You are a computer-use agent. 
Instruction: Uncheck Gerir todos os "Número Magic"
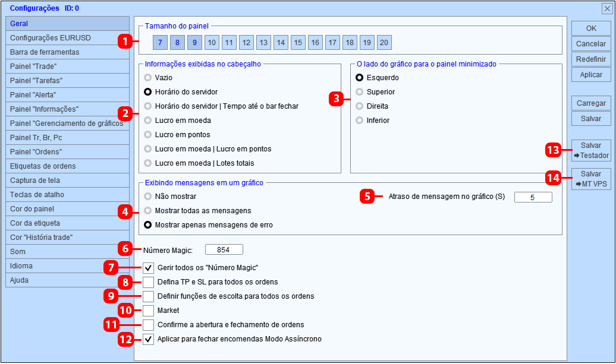(148, 268)
